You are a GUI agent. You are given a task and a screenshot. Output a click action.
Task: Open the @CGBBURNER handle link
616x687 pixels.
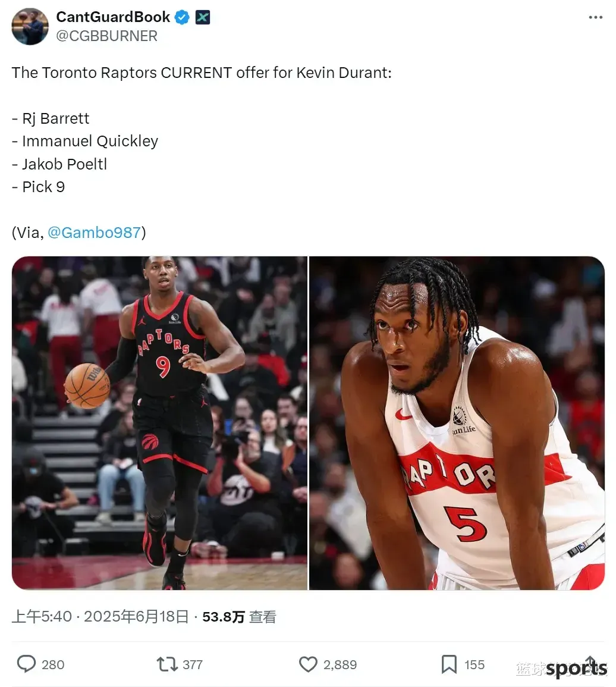click(106, 36)
